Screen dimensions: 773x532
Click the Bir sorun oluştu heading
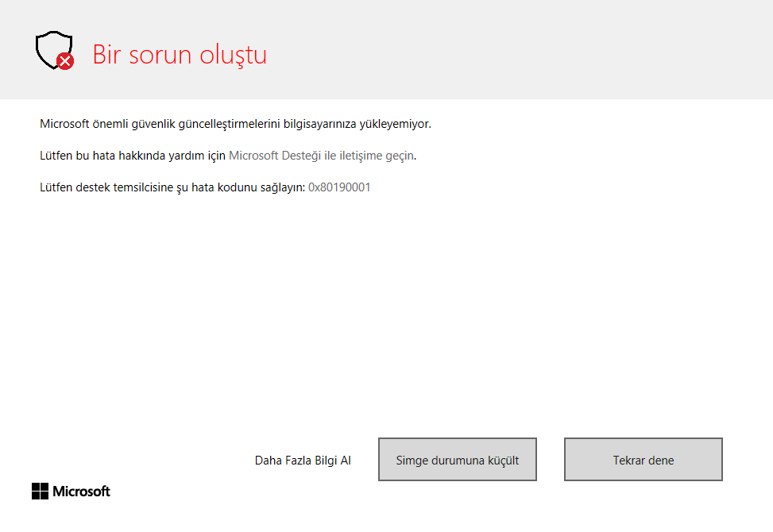pos(180,55)
